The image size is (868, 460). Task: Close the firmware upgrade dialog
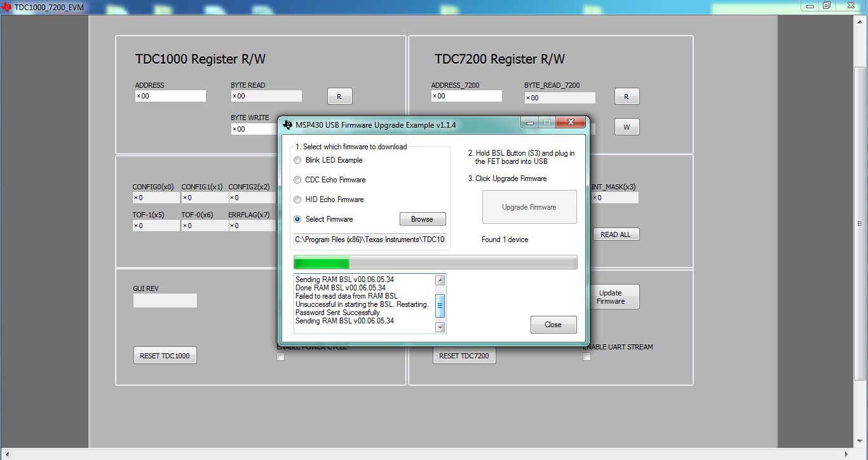[x=553, y=325]
